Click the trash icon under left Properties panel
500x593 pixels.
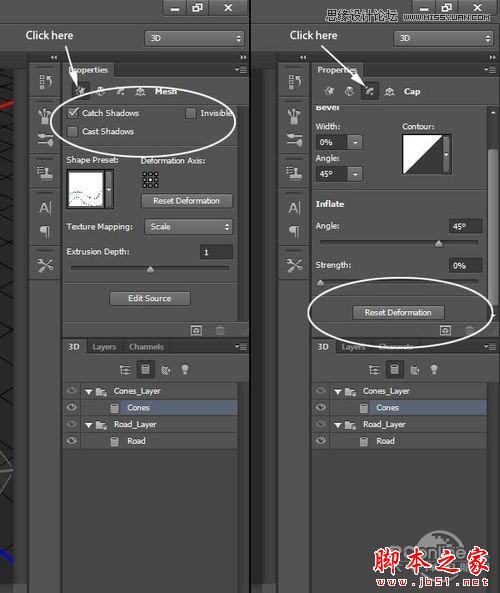(220, 330)
